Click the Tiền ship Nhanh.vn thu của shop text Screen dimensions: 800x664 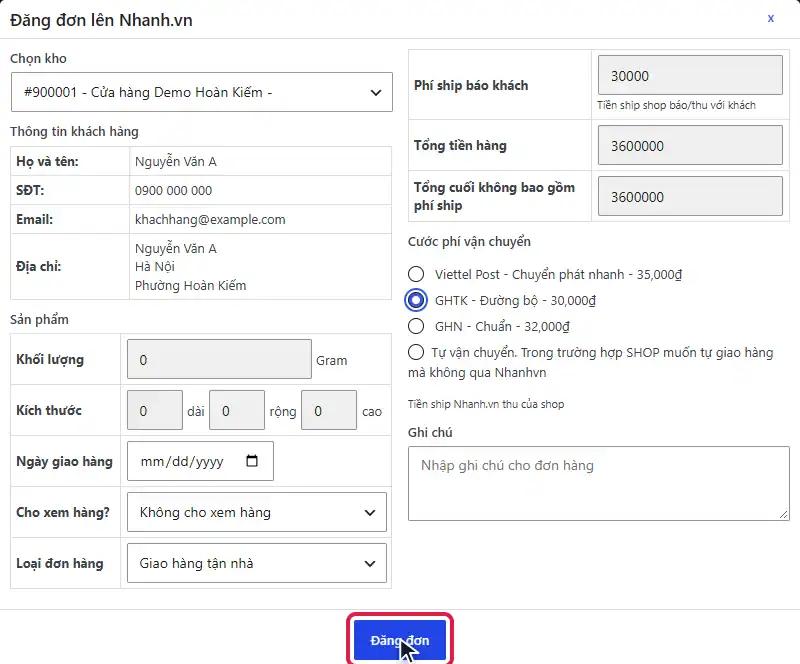tap(486, 404)
